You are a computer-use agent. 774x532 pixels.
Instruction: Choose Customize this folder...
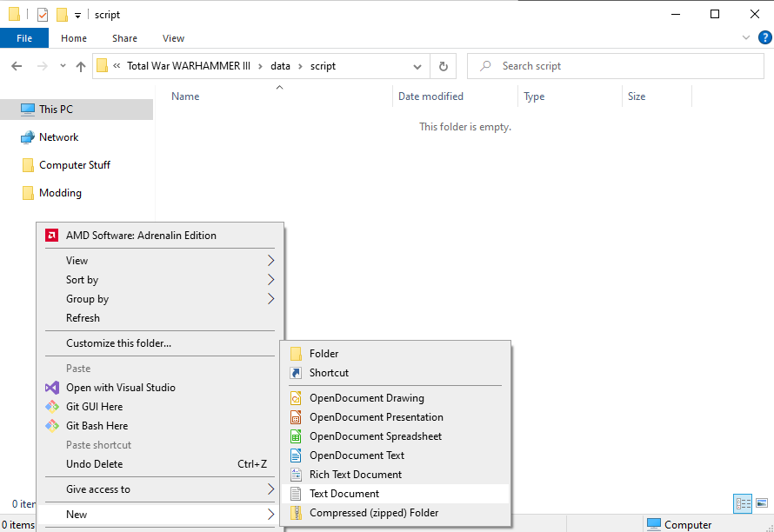pos(160,343)
